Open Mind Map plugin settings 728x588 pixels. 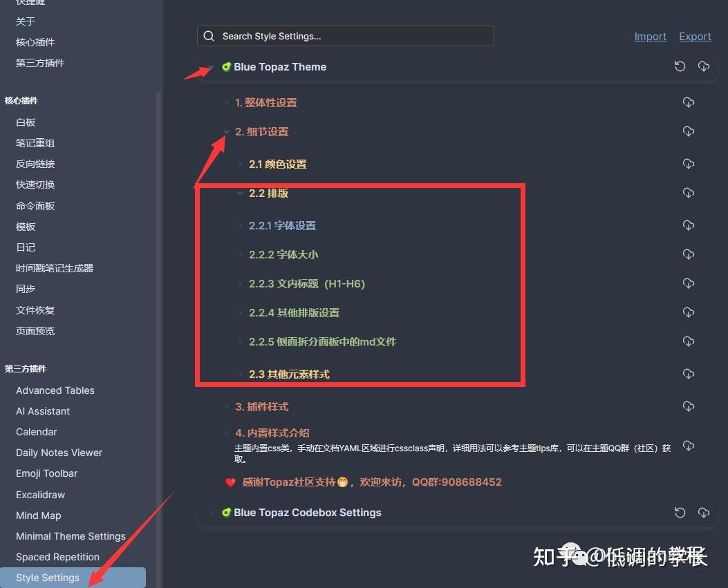[39, 515]
